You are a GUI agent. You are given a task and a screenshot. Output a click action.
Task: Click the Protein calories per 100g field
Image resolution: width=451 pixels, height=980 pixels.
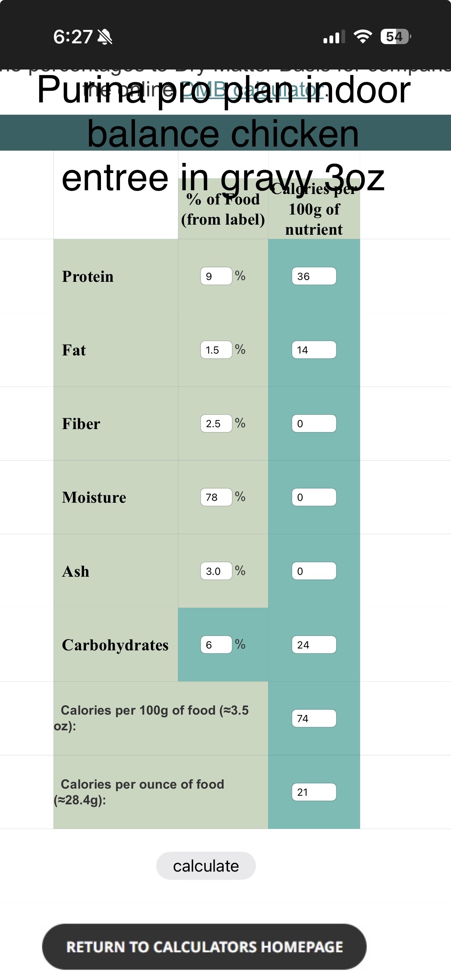pos(314,276)
